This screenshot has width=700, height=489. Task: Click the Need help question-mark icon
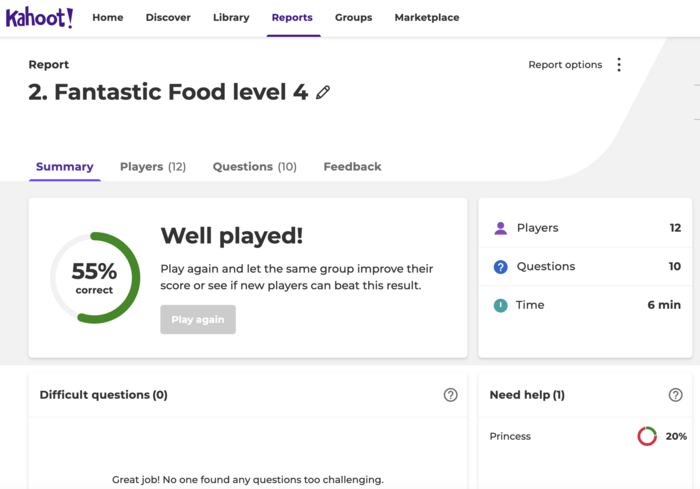[675, 395]
